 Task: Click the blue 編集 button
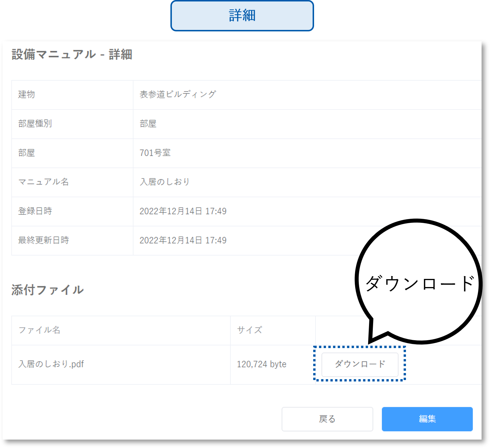(427, 419)
